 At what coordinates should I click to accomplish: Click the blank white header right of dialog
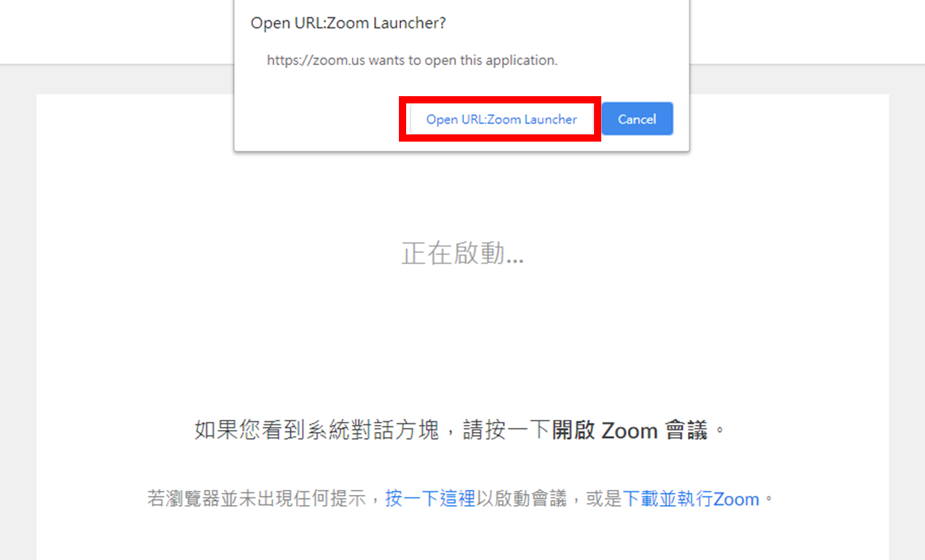click(x=807, y=32)
